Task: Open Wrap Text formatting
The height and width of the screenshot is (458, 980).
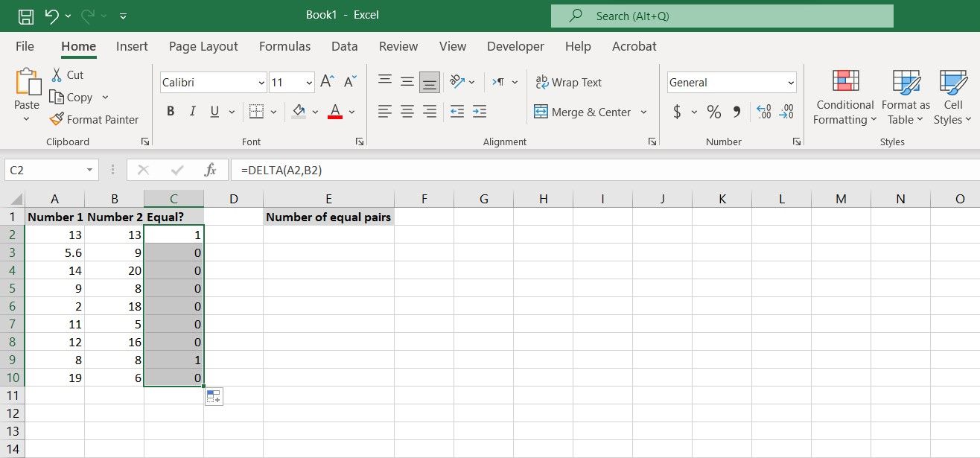Action: [568, 82]
